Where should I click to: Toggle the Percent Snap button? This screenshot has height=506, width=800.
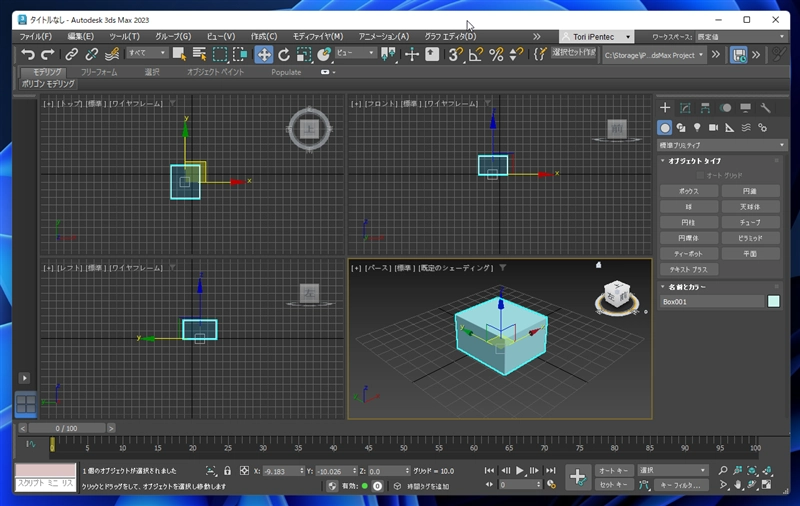[x=496, y=54]
